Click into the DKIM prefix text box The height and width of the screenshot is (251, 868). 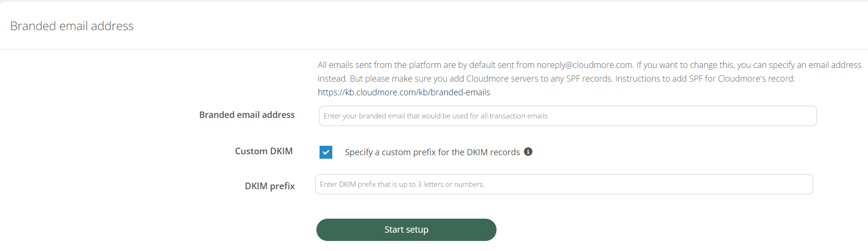tap(564, 184)
